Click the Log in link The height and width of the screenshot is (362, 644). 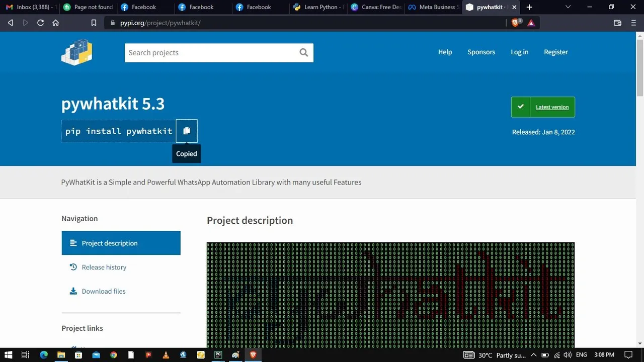(519, 52)
